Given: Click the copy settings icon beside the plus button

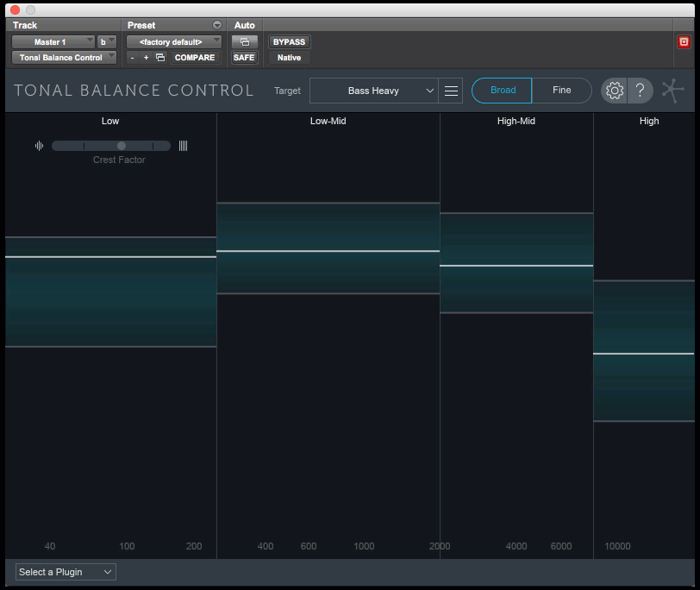Looking at the screenshot, I should 160,58.
